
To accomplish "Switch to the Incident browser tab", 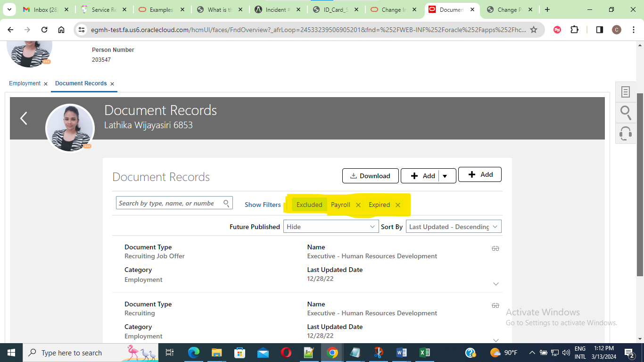I will [278, 9].
